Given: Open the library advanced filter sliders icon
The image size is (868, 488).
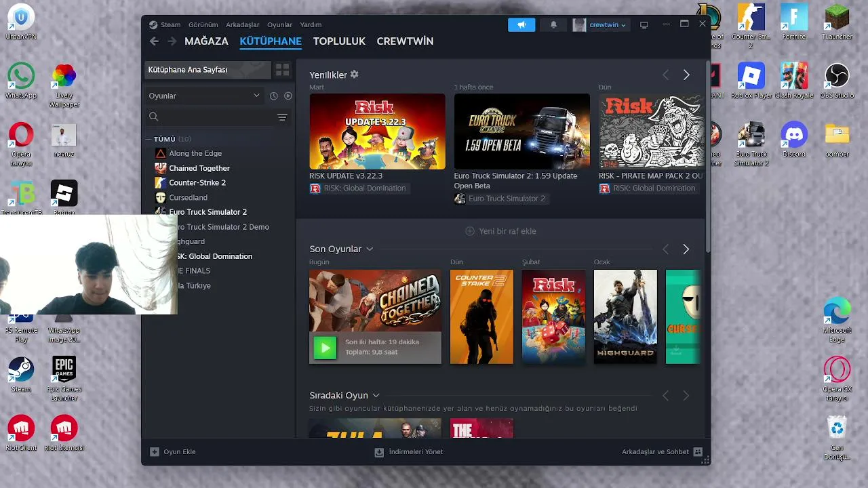Looking at the screenshot, I should pyautogui.click(x=282, y=117).
